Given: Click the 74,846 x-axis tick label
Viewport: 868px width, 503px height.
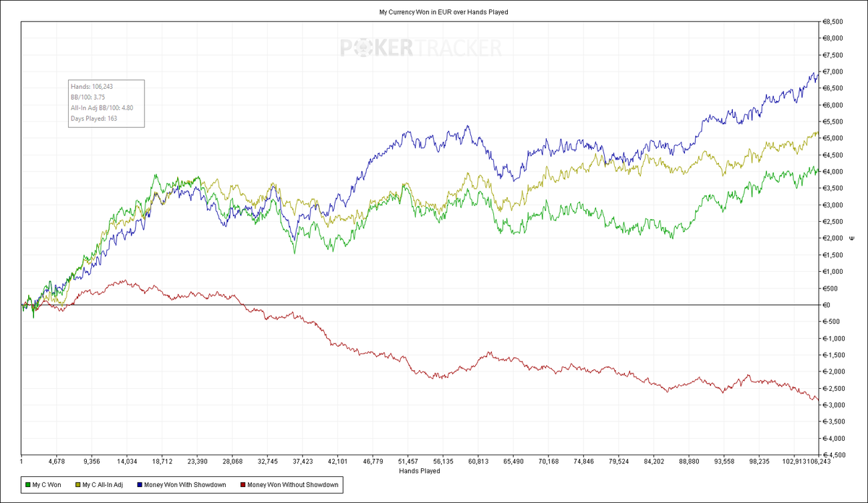Looking at the screenshot, I should 583,460.
